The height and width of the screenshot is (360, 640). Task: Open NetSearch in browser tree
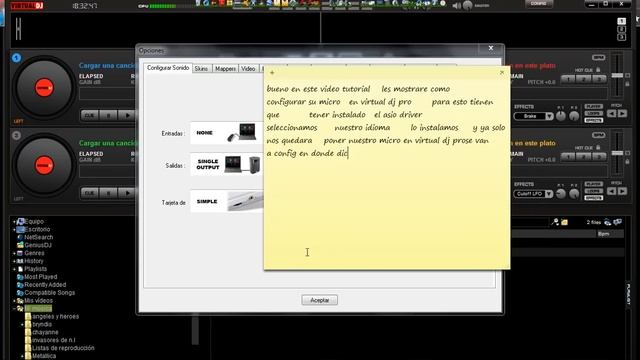pos(35,237)
